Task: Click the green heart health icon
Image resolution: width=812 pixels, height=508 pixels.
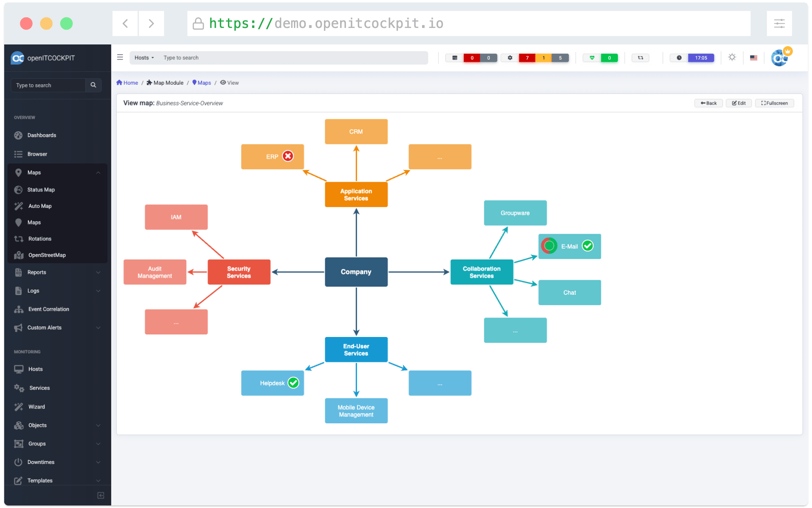Action: click(x=592, y=58)
